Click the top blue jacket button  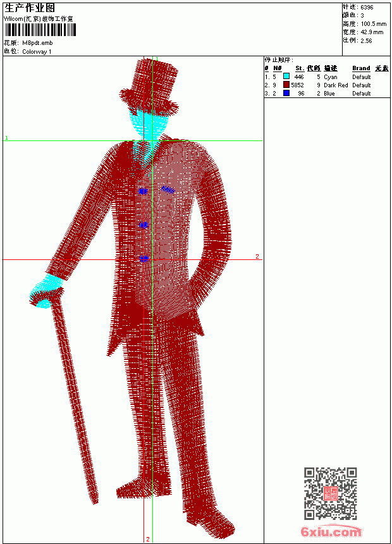tap(143, 191)
